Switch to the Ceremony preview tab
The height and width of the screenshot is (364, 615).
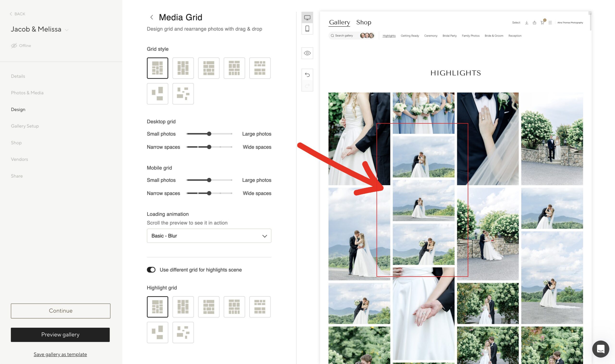pyautogui.click(x=430, y=36)
